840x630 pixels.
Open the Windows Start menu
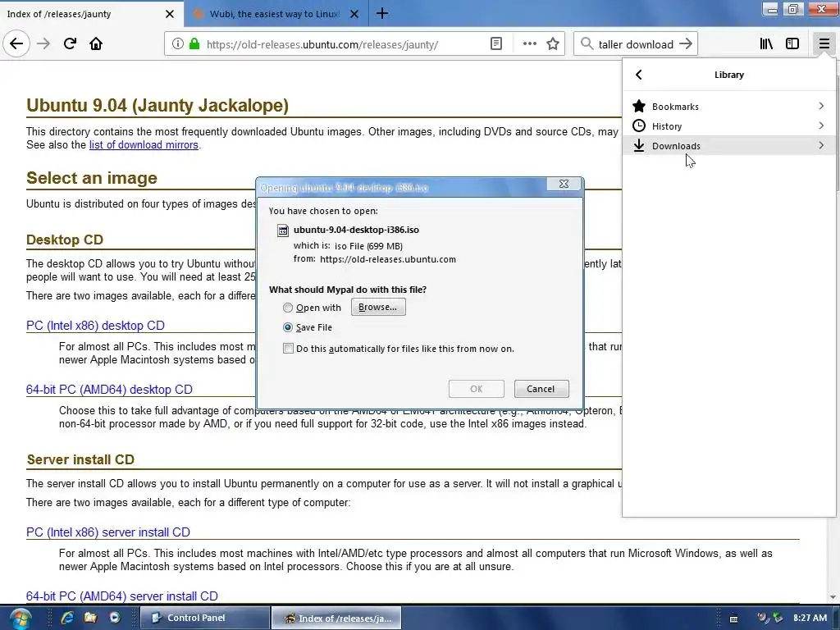pyautogui.click(x=20, y=619)
